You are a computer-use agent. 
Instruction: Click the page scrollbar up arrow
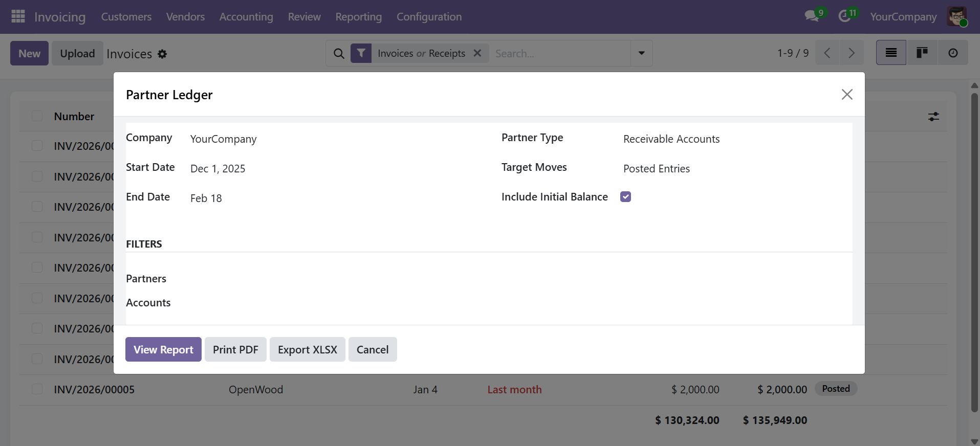coord(974,85)
